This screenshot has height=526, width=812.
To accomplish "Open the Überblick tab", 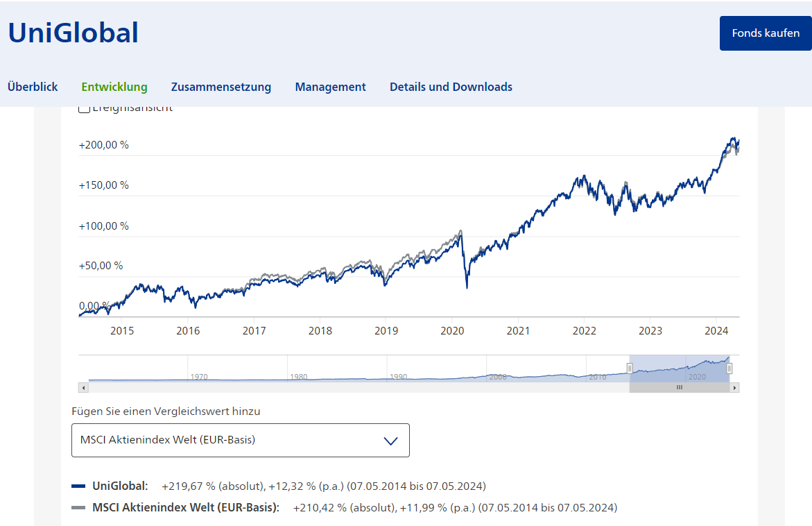I will (x=33, y=87).
